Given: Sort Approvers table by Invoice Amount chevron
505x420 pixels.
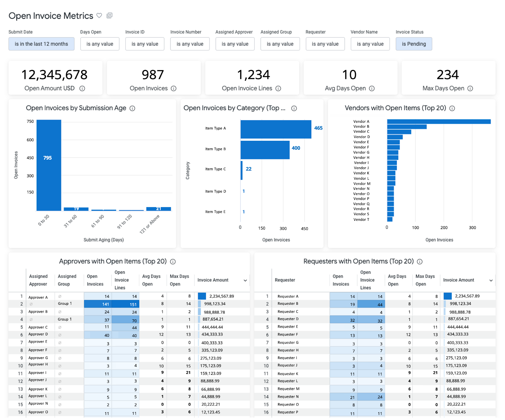Looking at the screenshot, I should pyautogui.click(x=245, y=280).
